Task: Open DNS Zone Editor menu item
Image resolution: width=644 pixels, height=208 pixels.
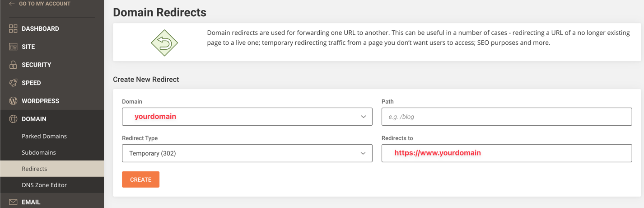Action: pyautogui.click(x=44, y=185)
